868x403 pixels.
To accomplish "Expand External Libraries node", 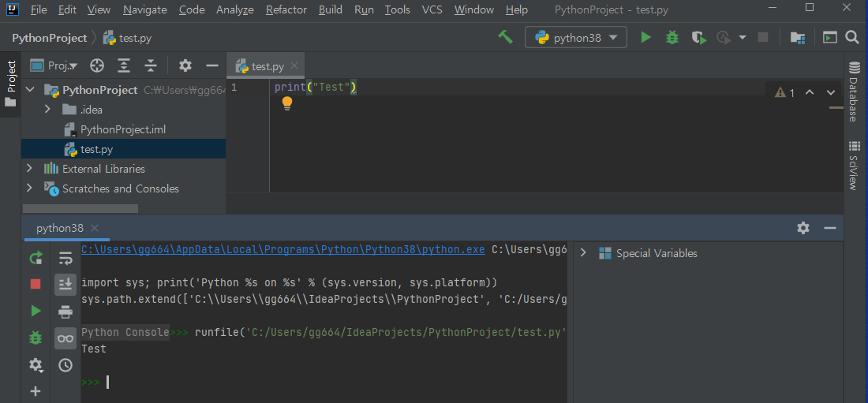I will (30, 168).
